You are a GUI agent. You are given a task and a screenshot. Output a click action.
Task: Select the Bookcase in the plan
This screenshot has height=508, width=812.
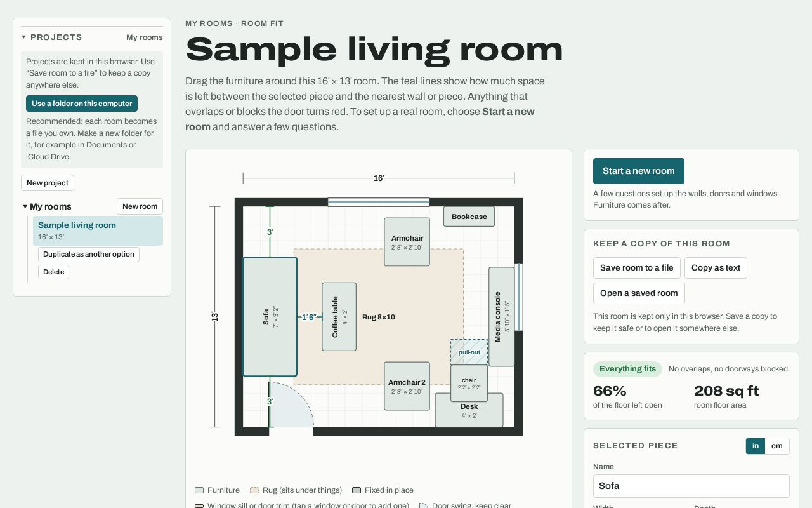click(469, 217)
